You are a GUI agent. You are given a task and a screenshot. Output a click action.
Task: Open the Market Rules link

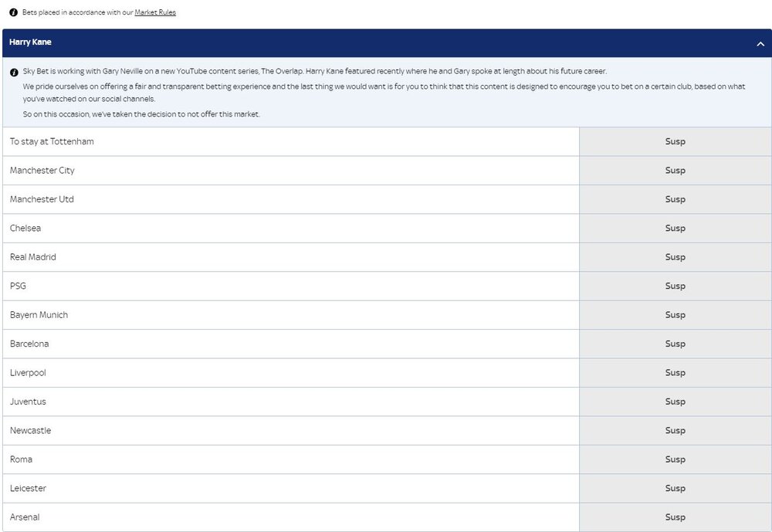[x=155, y=12]
